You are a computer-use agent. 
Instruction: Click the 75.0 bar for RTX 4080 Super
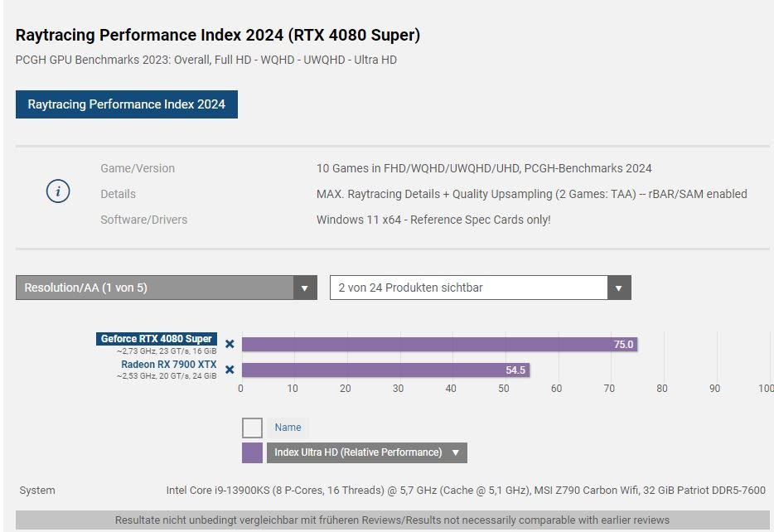coord(439,345)
